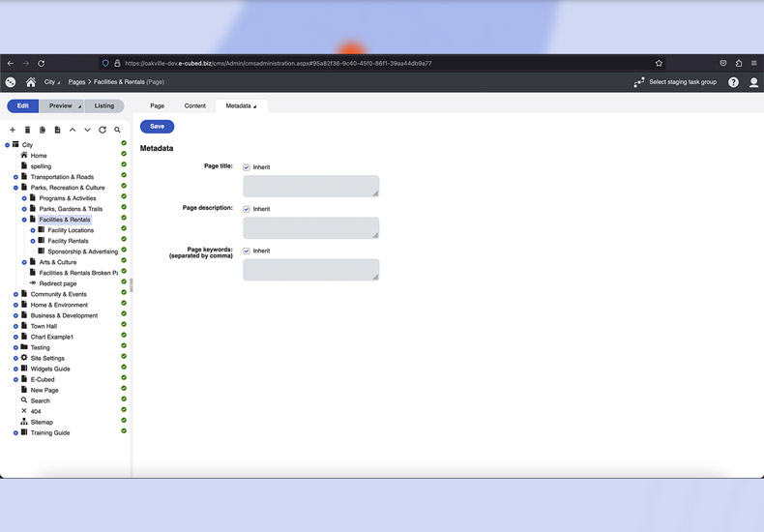Image resolution: width=764 pixels, height=532 pixels.
Task: Click the search magnifier in tree toolbar
Action: (x=118, y=130)
